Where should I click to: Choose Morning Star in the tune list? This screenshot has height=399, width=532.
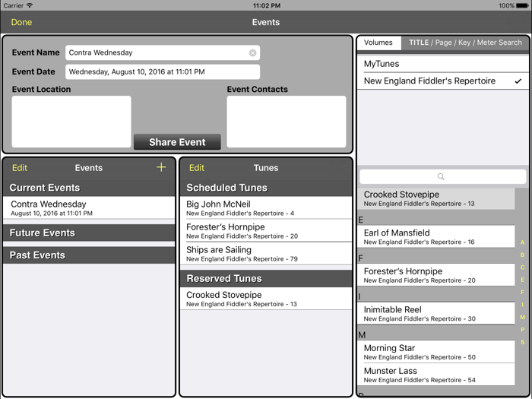436,352
